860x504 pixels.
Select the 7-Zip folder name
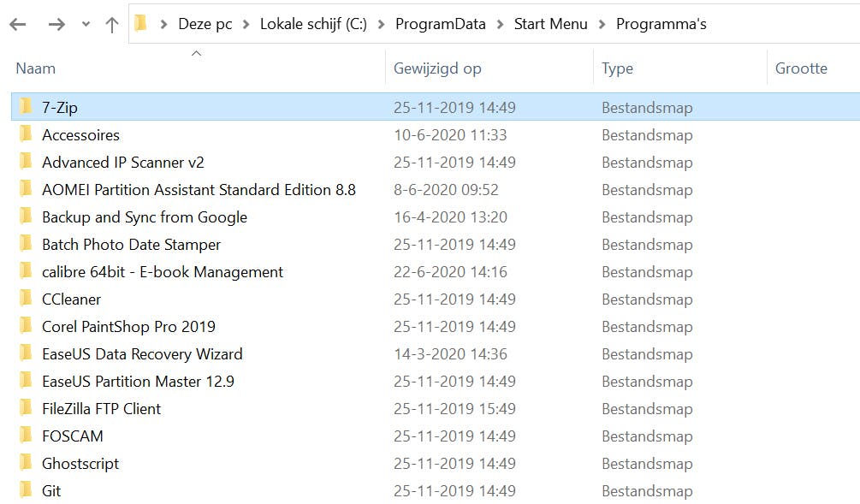coord(60,108)
